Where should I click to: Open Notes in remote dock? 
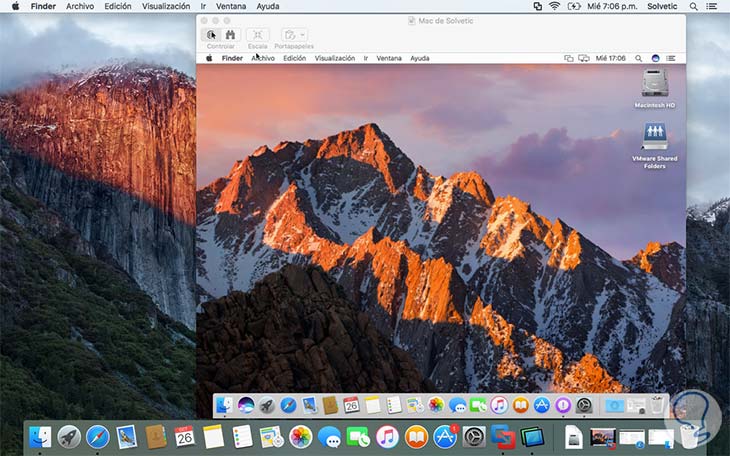[x=372, y=405]
